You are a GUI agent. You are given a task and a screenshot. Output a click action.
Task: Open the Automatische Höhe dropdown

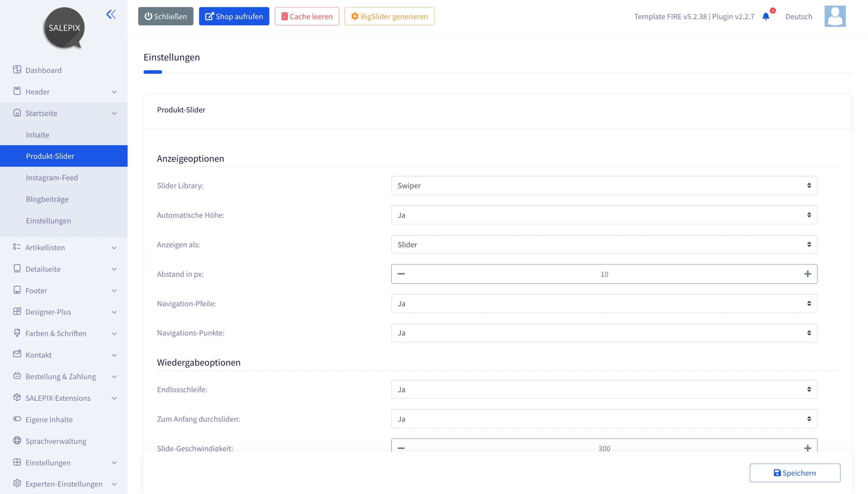pyautogui.click(x=604, y=215)
